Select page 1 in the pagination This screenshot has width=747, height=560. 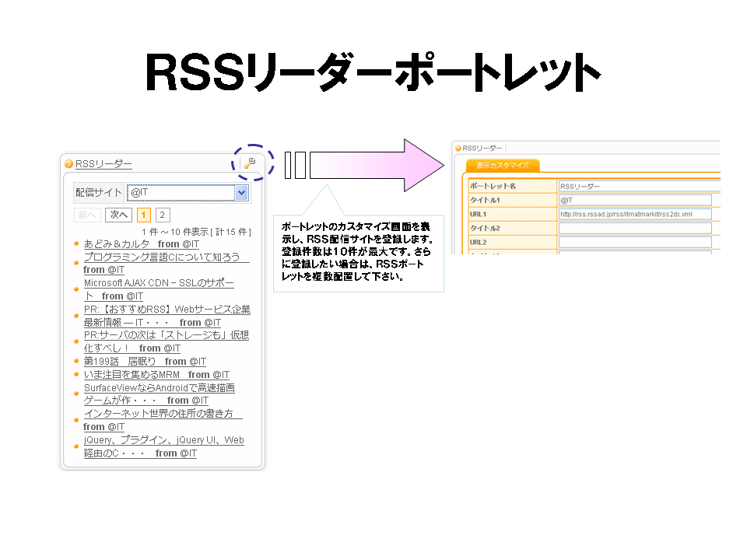coord(144,215)
